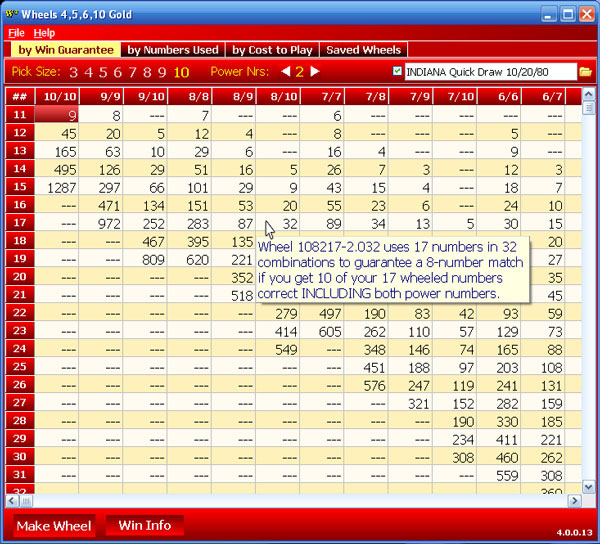Close the Wheels 4,5,6,10 Gold window

click(587, 15)
